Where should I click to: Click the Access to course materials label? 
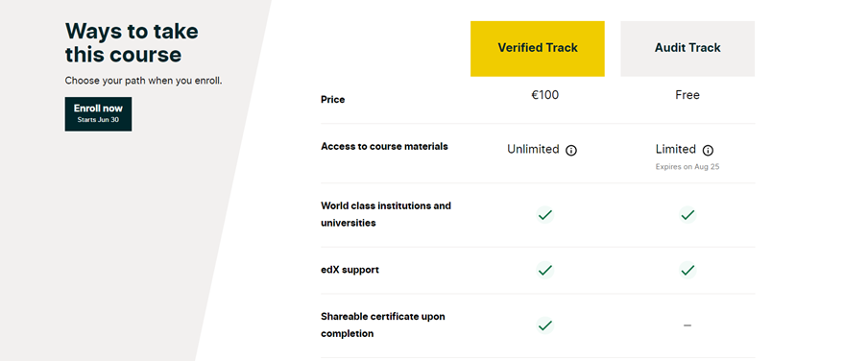(x=384, y=147)
